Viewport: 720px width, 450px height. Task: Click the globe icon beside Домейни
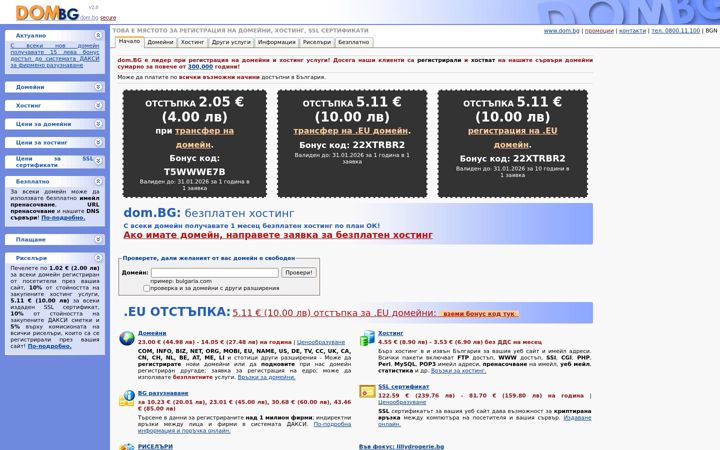[127, 338]
